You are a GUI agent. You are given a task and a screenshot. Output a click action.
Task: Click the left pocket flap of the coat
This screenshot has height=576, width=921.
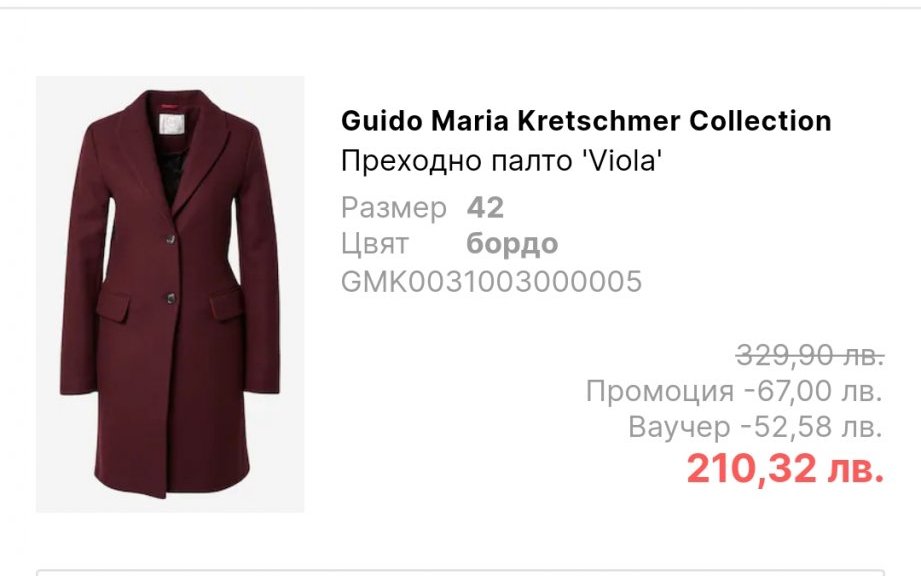coord(113,309)
